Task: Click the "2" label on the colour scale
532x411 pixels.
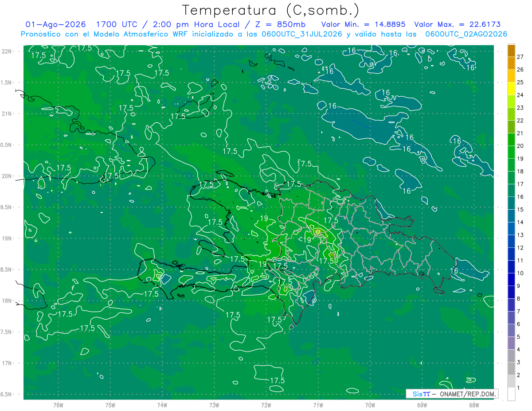Action: 519,375
